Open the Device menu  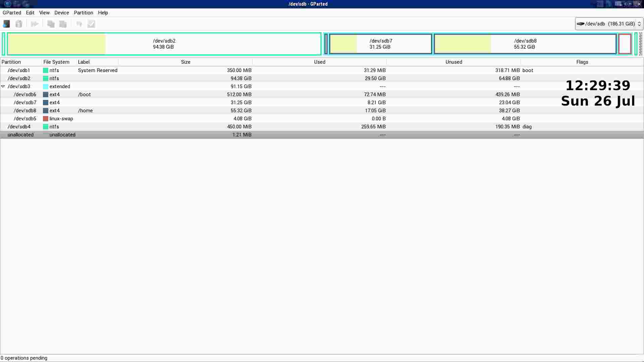click(61, 13)
